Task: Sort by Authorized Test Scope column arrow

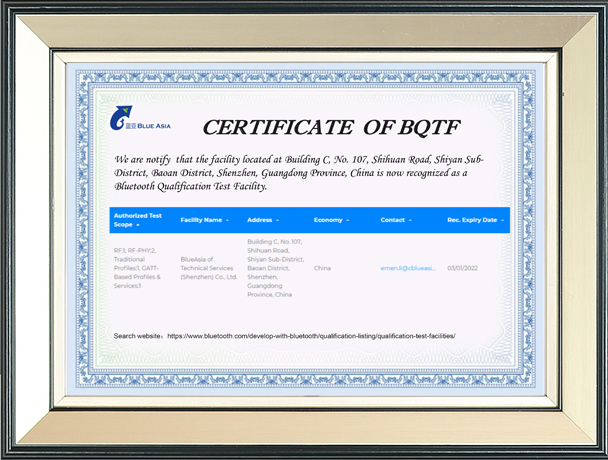Action: 139,226
